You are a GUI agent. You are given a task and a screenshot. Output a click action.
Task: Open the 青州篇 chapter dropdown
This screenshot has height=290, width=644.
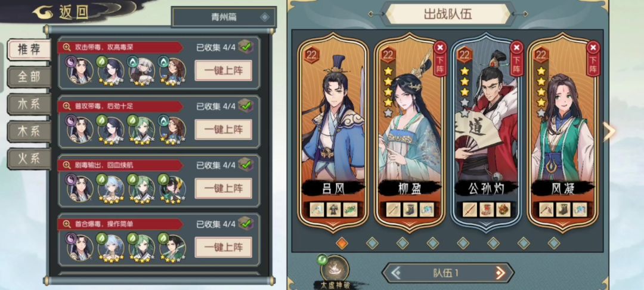coord(224,17)
